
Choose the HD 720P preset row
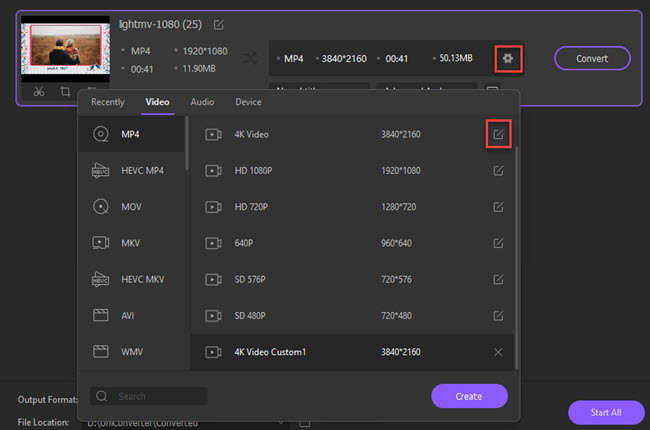[x=352, y=206]
